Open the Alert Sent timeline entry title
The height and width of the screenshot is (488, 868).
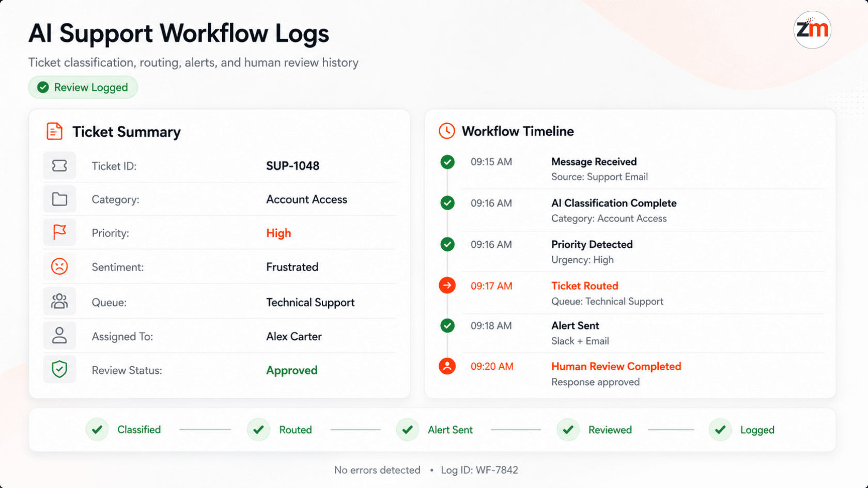[x=575, y=325]
